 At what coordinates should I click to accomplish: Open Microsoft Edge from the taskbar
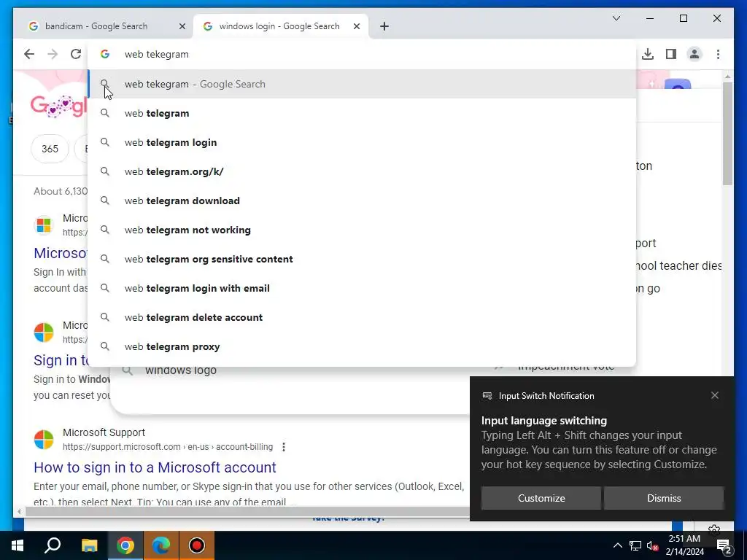point(161,545)
